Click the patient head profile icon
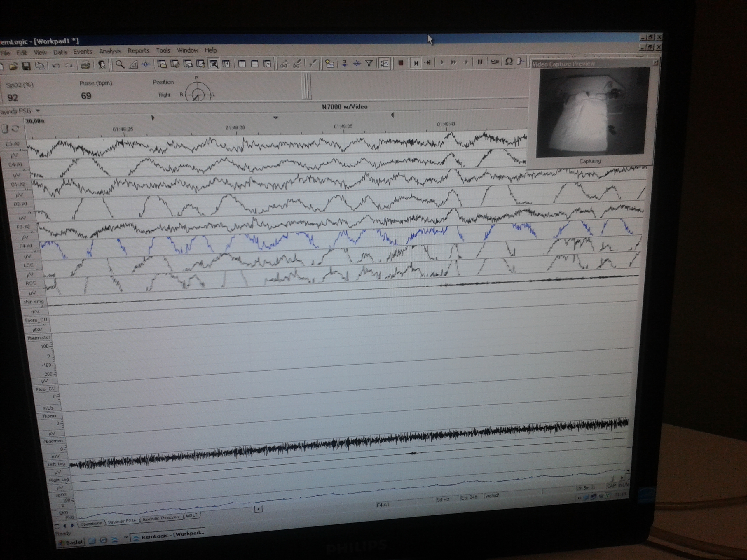Viewport: 747px width, 560px height. (102, 64)
